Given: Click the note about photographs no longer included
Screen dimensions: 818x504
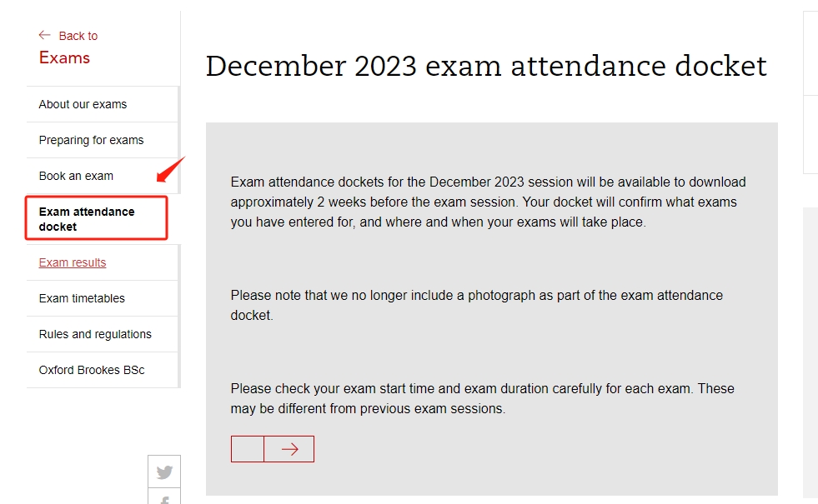Looking at the screenshot, I should coord(476,305).
